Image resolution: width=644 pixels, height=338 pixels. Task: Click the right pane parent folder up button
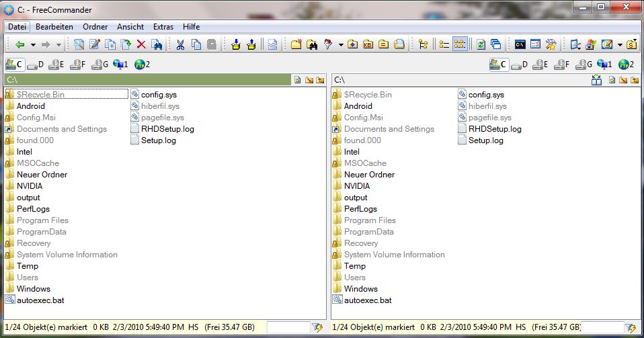635,80
